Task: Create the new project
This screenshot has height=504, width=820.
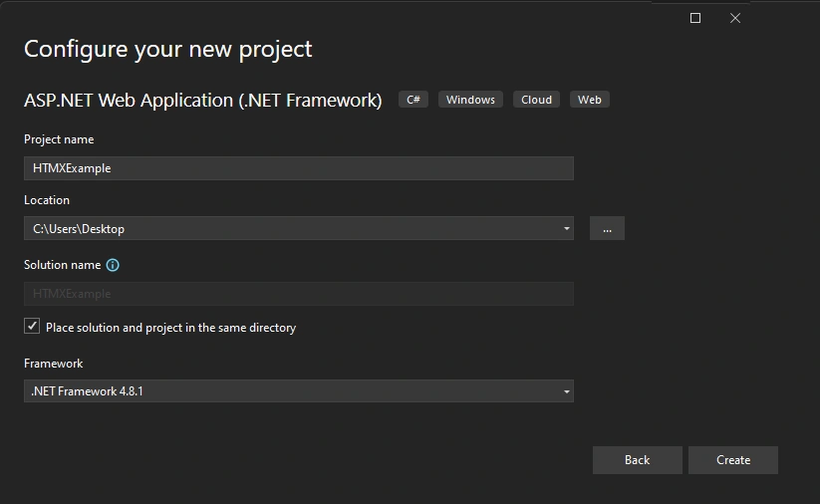Action: point(733,460)
